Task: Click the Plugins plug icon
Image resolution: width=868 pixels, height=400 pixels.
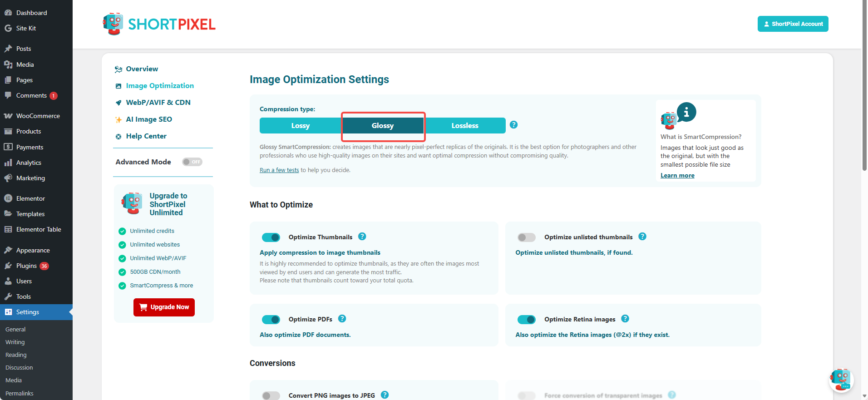Action: coord(8,266)
